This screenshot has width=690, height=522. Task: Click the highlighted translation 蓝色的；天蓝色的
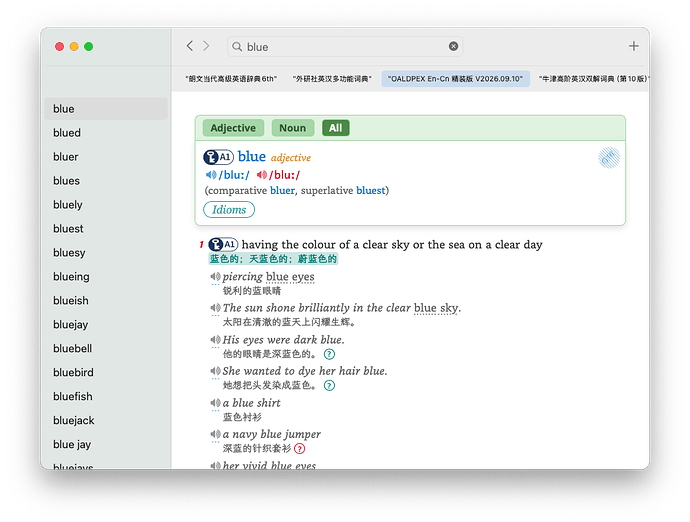point(273,259)
